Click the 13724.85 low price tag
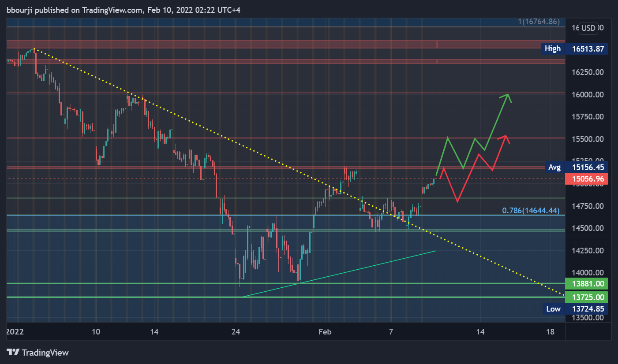 [587, 308]
